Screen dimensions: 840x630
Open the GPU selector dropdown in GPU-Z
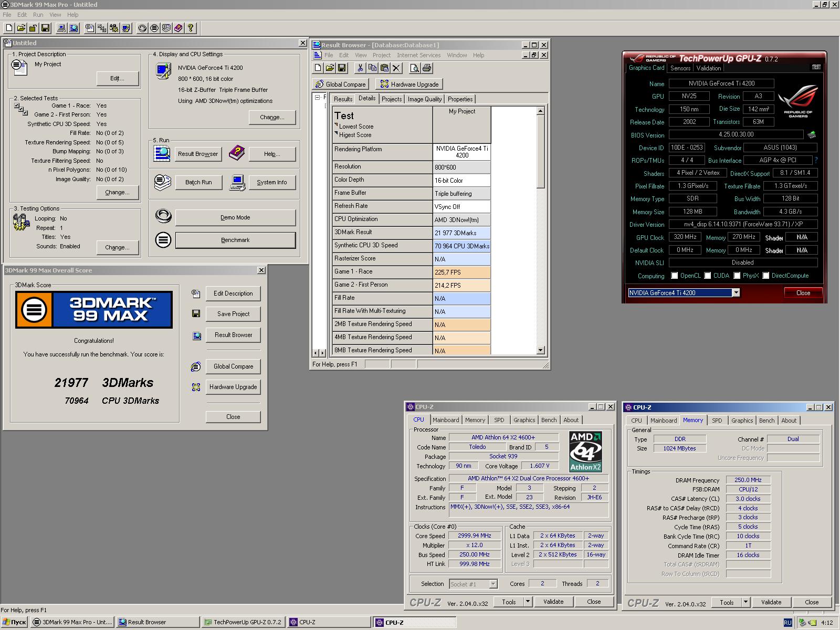click(x=736, y=293)
